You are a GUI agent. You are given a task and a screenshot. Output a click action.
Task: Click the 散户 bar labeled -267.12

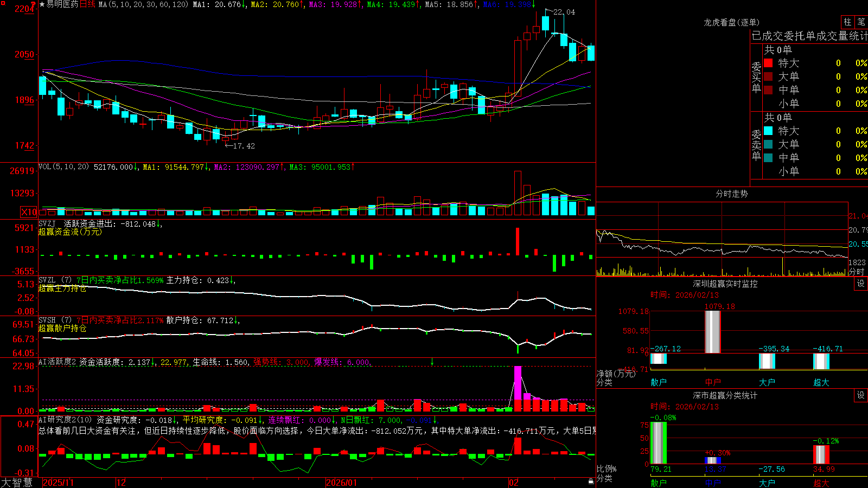click(659, 358)
